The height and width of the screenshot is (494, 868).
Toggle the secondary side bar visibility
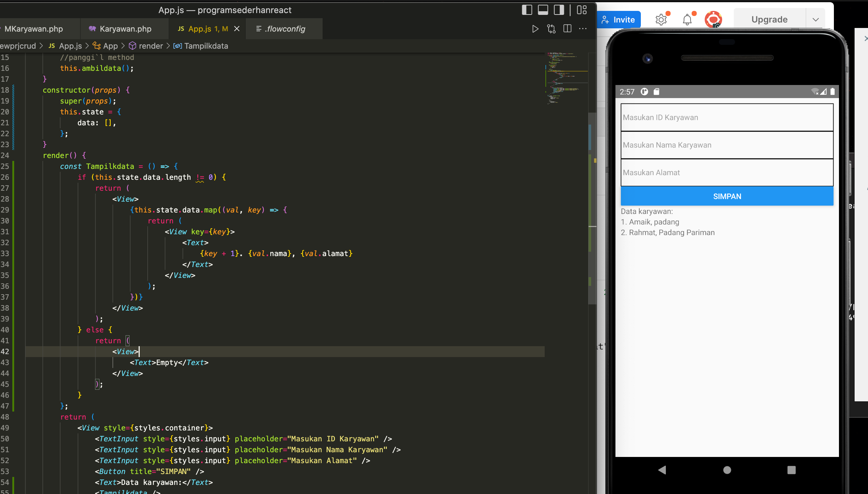click(x=559, y=10)
